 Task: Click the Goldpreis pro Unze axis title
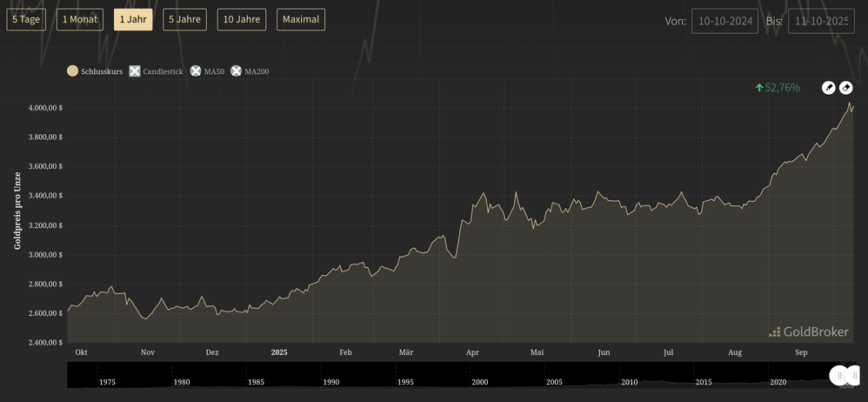pyautogui.click(x=17, y=211)
